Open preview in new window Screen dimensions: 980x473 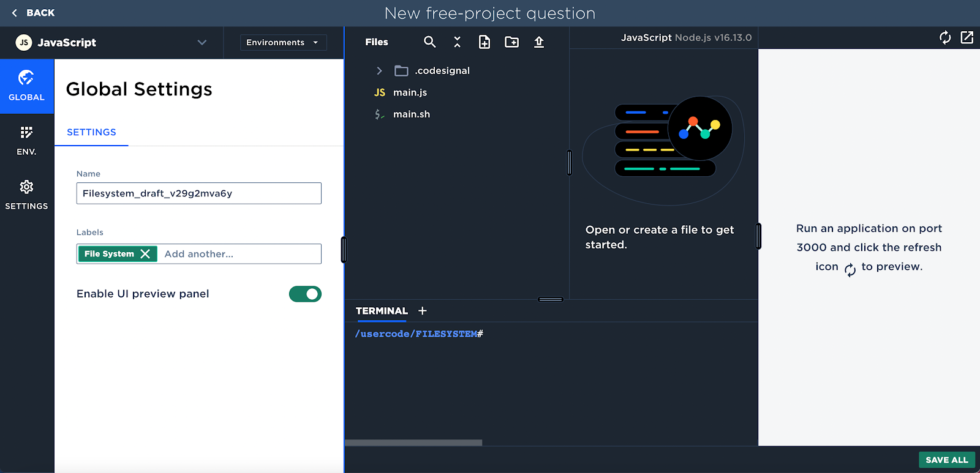coord(967,37)
